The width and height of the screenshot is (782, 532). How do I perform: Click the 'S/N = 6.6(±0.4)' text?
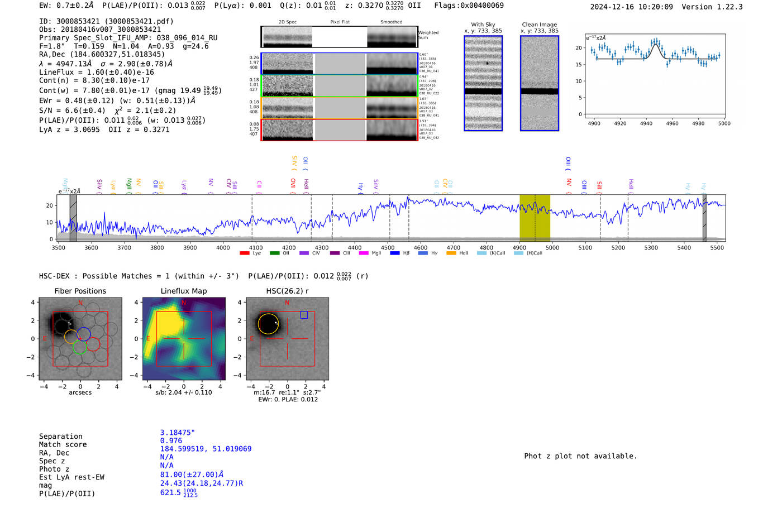72,111
